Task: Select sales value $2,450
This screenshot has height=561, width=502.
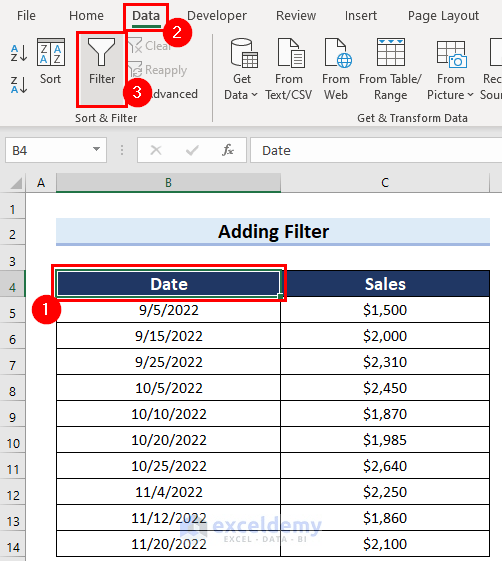Action: tap(385, 388)
